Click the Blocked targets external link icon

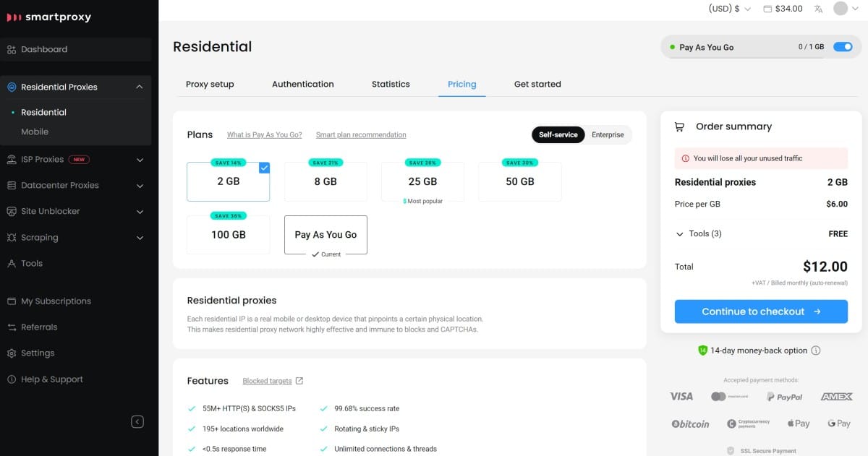[299, 381]
